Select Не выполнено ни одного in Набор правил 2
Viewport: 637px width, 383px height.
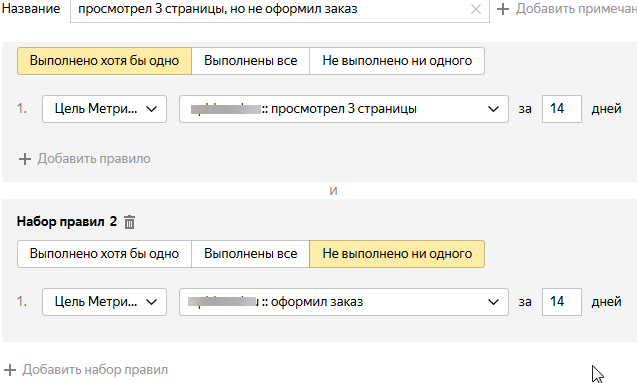click(x=397, y=254)
